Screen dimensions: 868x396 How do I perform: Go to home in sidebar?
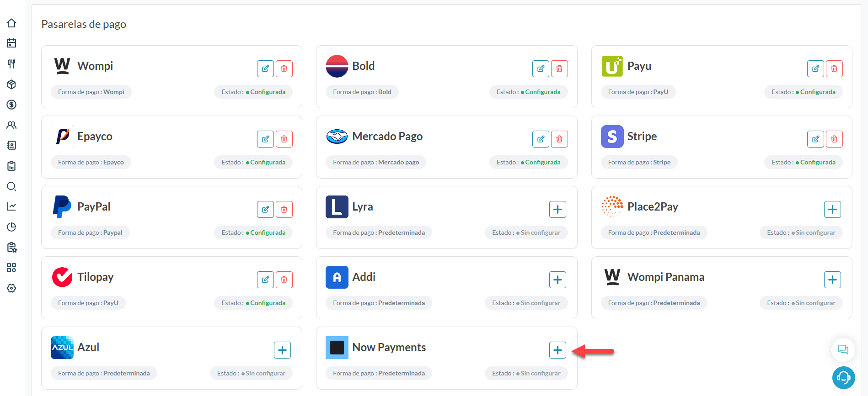pos(12,23)
